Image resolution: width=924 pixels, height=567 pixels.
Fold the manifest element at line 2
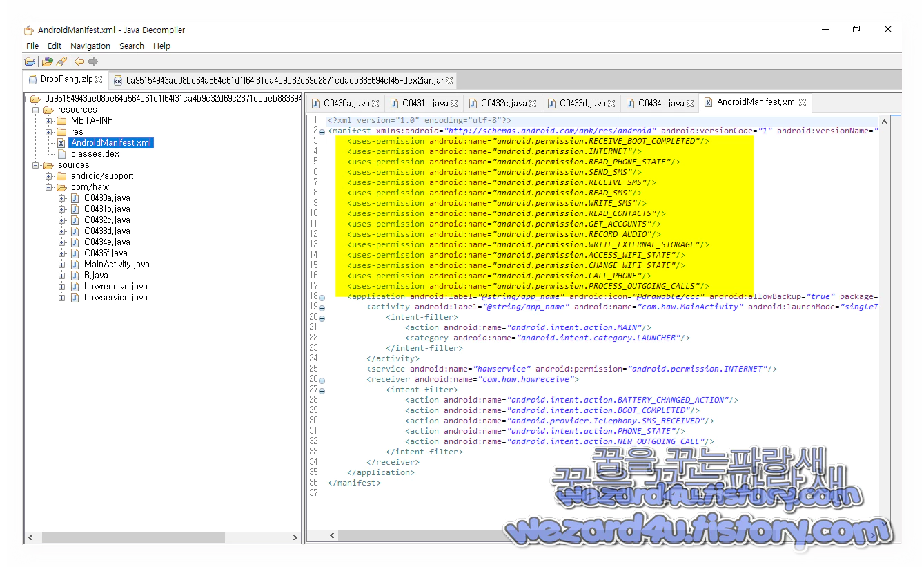tap(322, 131)
